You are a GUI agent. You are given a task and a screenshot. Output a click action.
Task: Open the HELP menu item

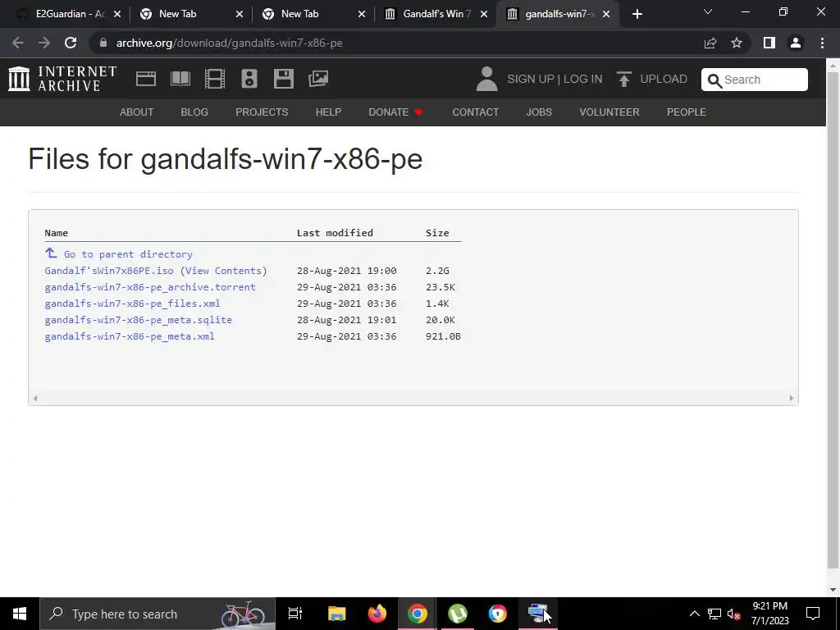click(x=328, y=112)
